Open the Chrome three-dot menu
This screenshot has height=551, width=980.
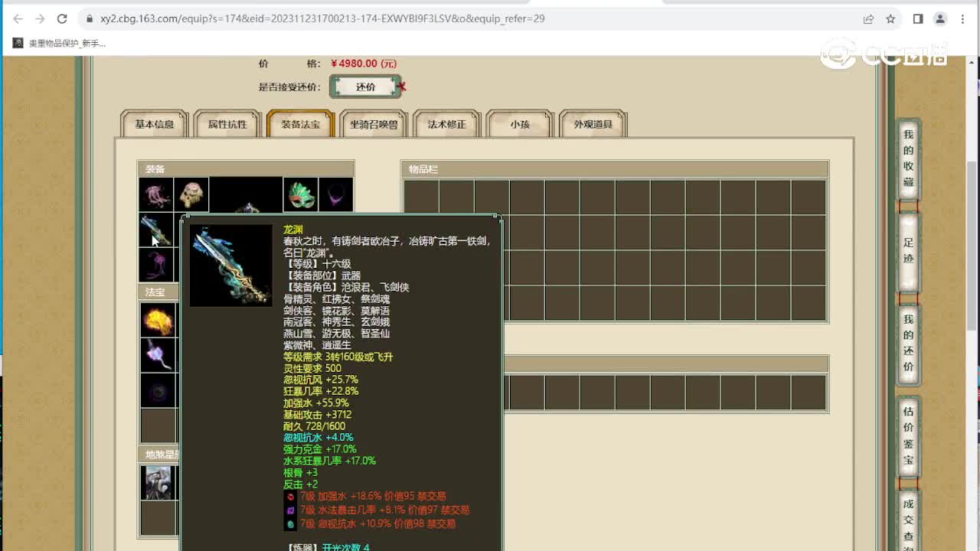962,18
